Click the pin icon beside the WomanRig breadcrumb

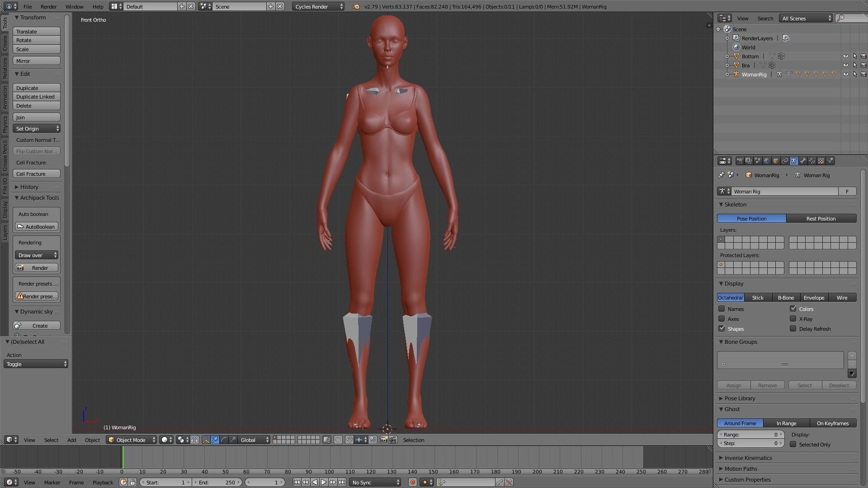pyautogui.click(x=722, y=175)
